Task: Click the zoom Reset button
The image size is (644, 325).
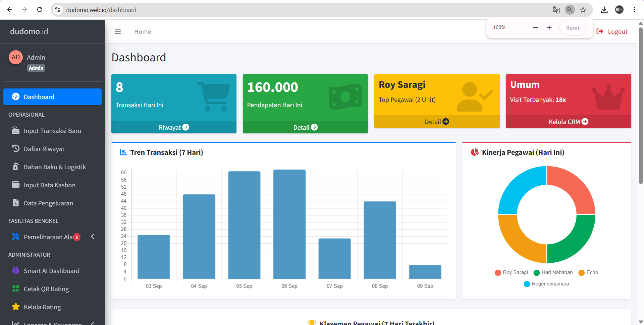Action: 573,28
